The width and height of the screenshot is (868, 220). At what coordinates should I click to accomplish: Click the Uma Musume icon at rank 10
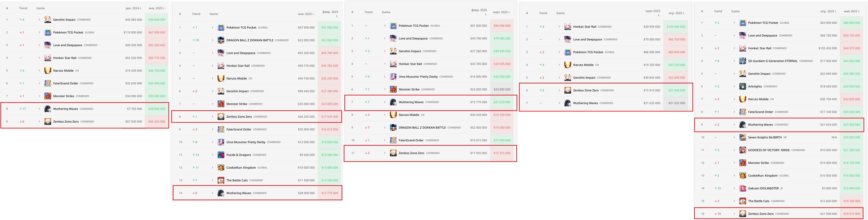[221, 142]
